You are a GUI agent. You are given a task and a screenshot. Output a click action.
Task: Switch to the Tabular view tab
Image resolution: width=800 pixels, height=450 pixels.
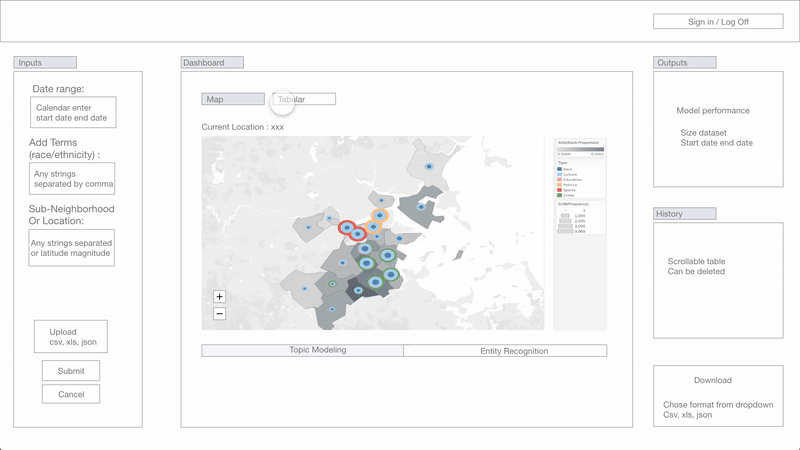(304, 99)
